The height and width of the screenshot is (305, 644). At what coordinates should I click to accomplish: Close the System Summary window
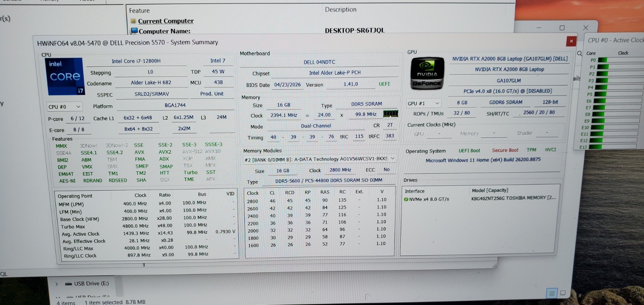[571, 41]
